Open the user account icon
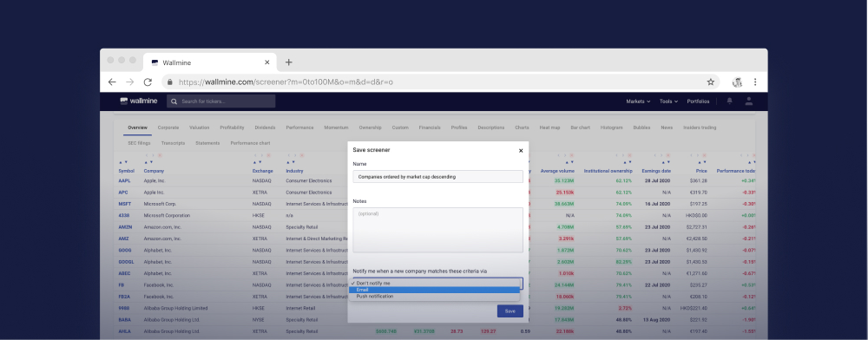 pyautogui.click(x=749, y=101)
